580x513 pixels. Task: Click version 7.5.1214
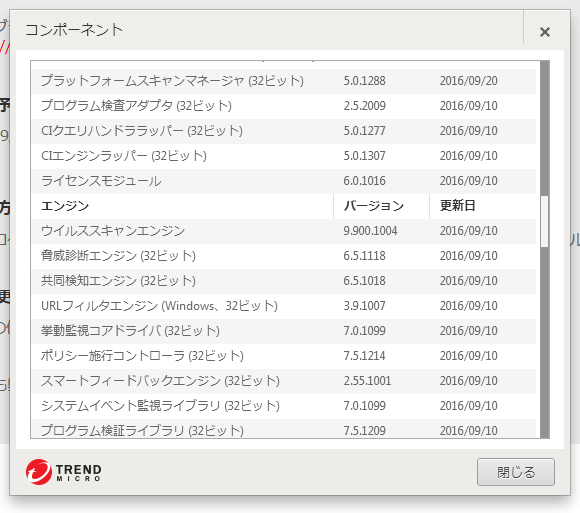(x=364, y=356)
